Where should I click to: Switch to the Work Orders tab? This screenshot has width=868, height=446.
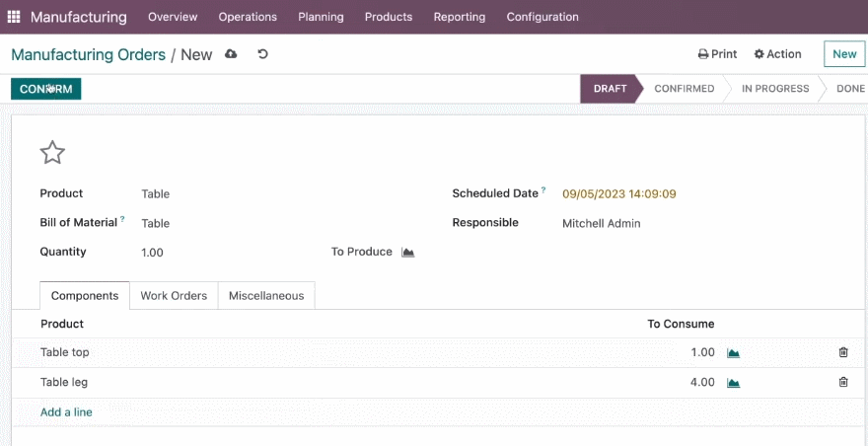pos(174,296)
